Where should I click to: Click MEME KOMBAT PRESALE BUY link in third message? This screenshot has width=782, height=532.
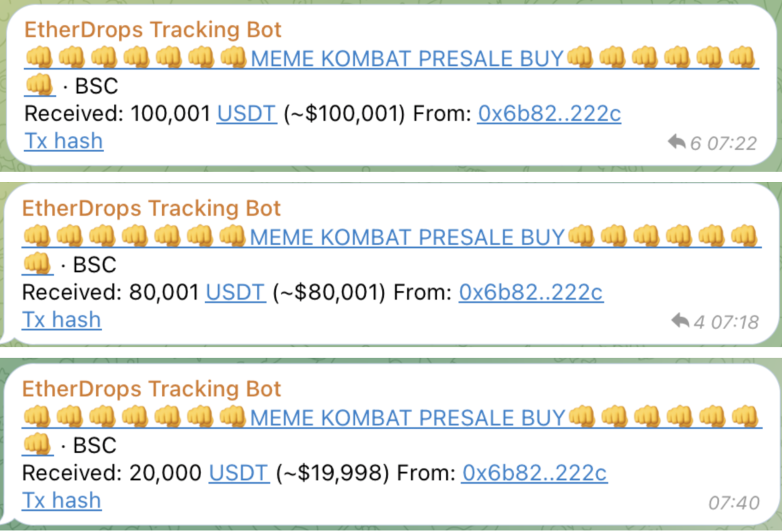407,417
